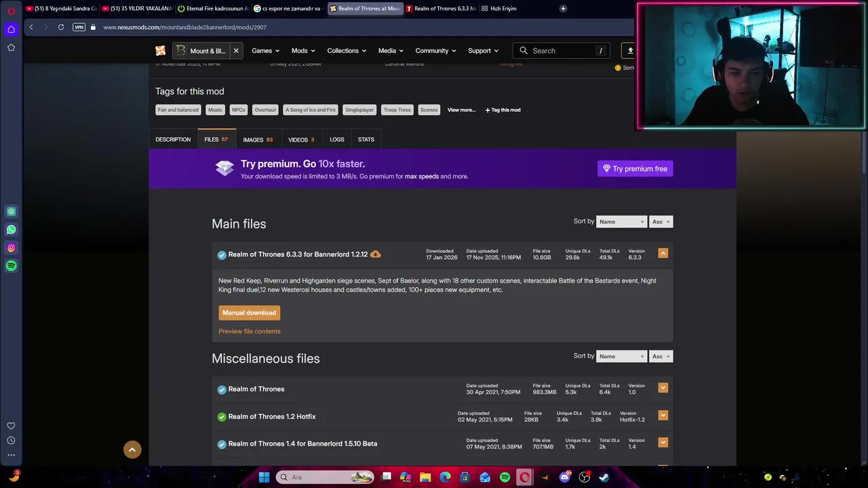Click the Windows taskbar Ara search box
This screenshot has width=868, height=488.
pos(325,477)
